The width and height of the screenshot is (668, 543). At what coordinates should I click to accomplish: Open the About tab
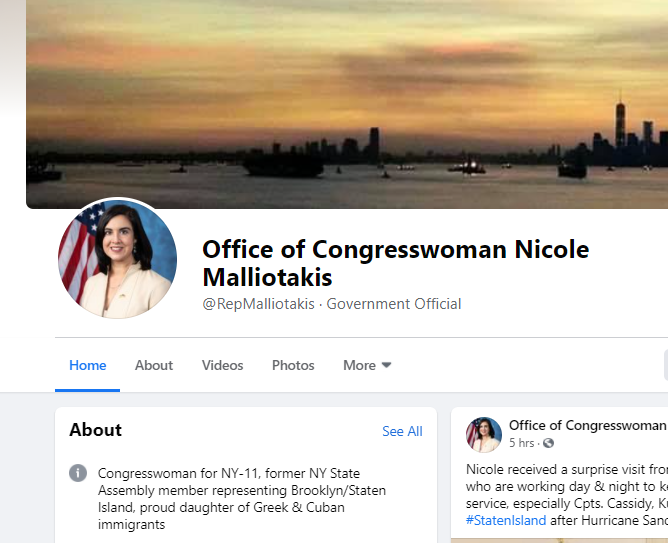coord(154,365)
